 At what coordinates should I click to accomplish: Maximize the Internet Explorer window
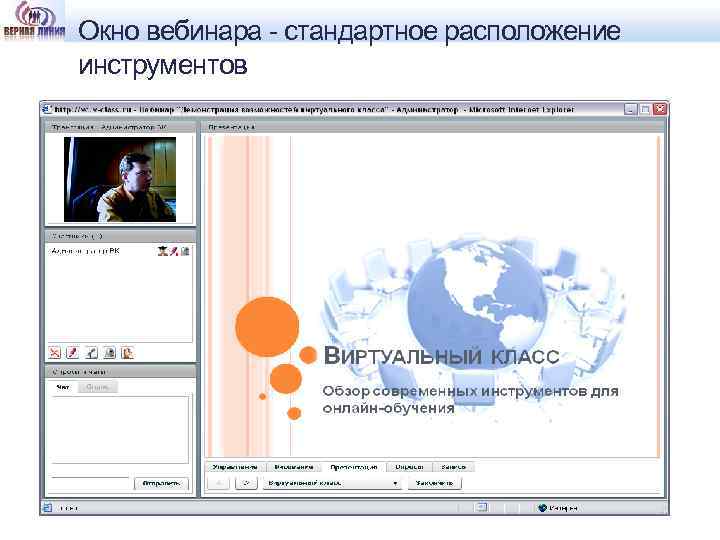coord(645,110)
